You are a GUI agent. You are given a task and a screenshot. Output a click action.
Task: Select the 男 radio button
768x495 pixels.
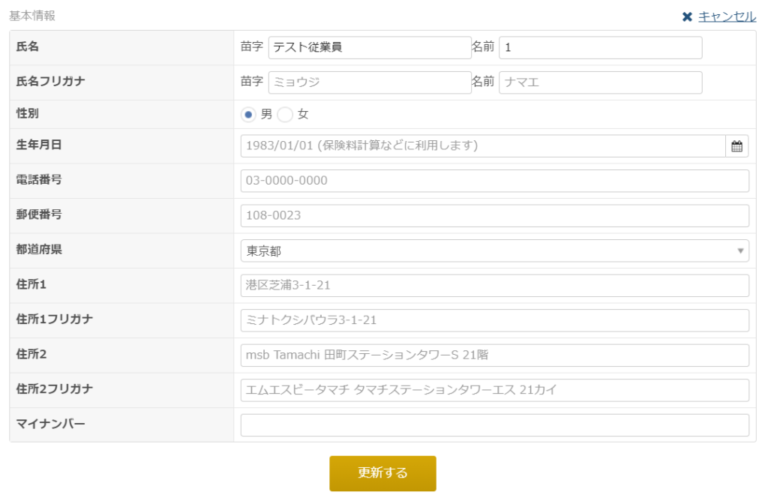[249, 114]
